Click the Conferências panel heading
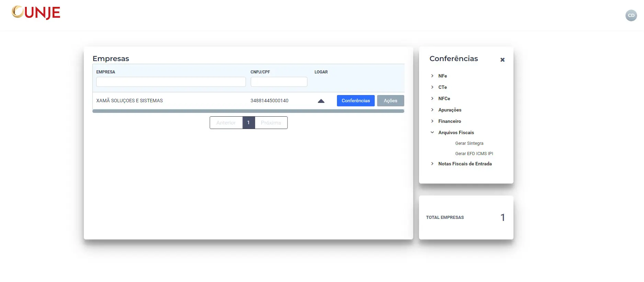Viewport: 644px width, 282px height. point(454,59)
